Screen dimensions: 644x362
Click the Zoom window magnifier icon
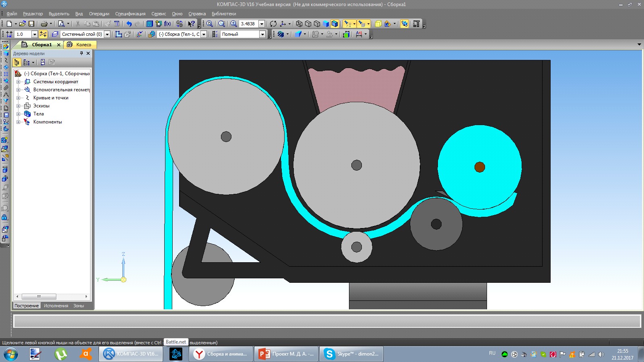[x=222, y=24]
